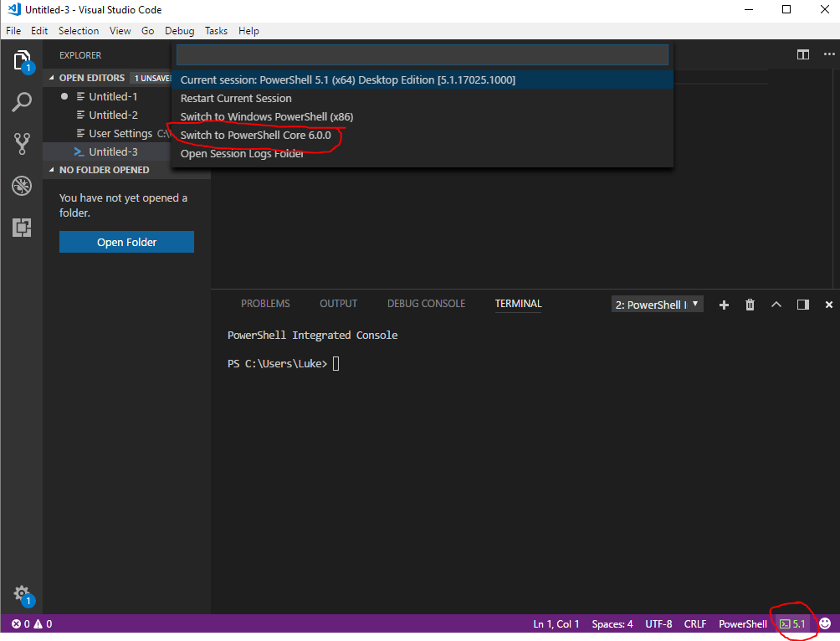Screen dimensions: 840x641
Task: Open the View menu
Action: (120, 31)
